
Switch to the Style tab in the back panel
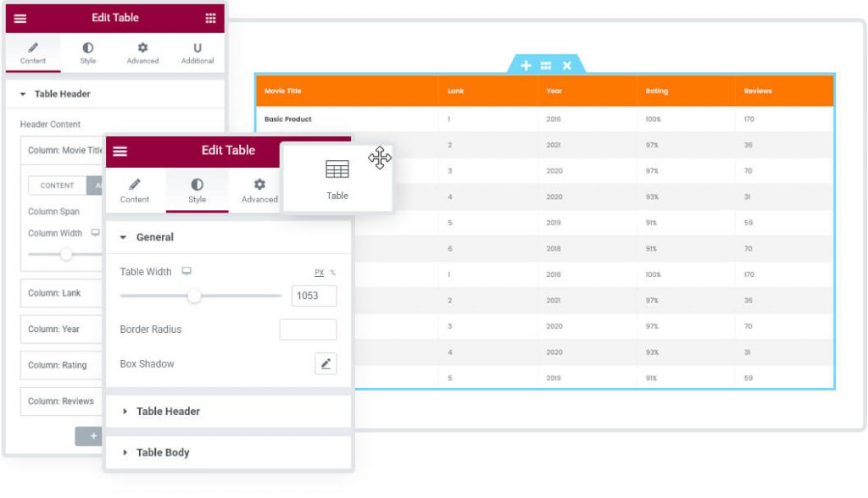tap(88, 53)
